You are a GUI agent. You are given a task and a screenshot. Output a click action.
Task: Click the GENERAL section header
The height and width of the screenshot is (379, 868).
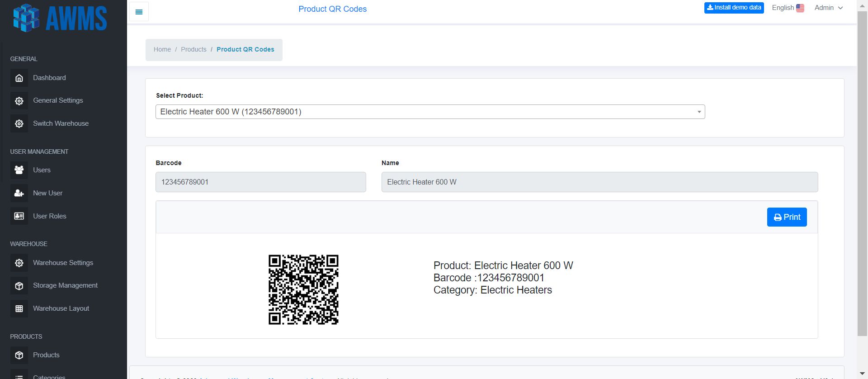click(x=24, y=59)
